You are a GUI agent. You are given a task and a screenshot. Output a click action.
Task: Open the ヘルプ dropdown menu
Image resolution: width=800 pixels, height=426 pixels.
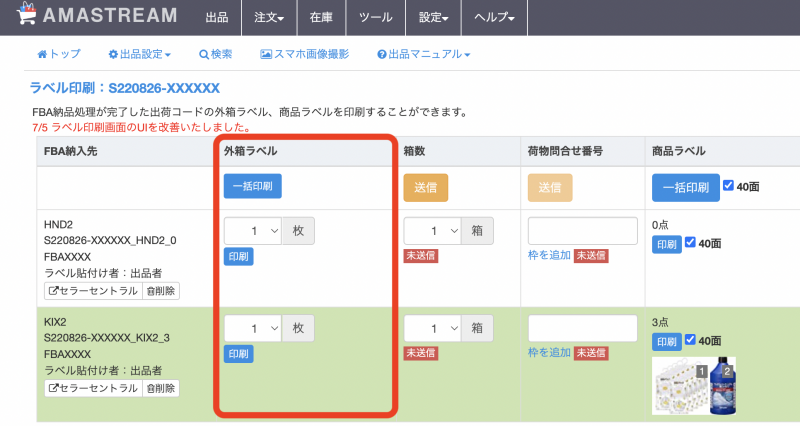[x=494, y=17]
